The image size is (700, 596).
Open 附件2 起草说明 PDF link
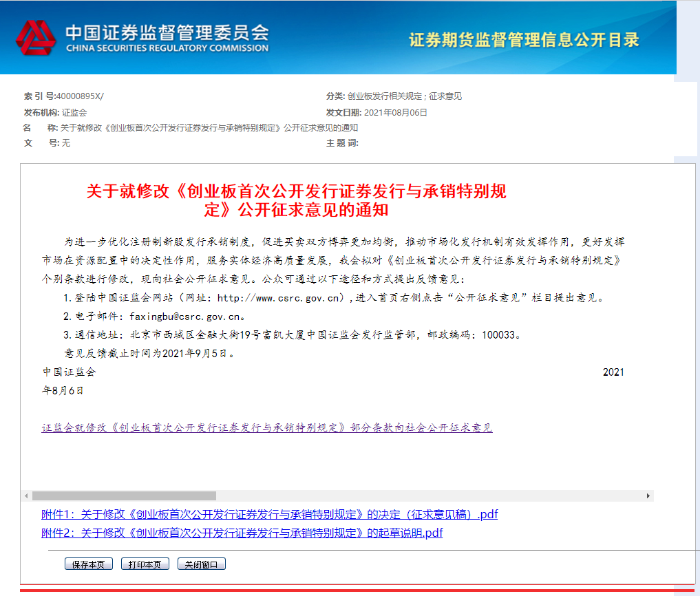pyautogui.click(x=242, y=533)
